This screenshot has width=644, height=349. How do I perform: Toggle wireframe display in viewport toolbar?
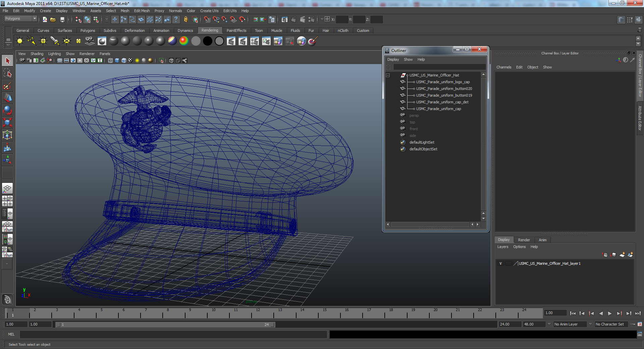coord(110,60)
